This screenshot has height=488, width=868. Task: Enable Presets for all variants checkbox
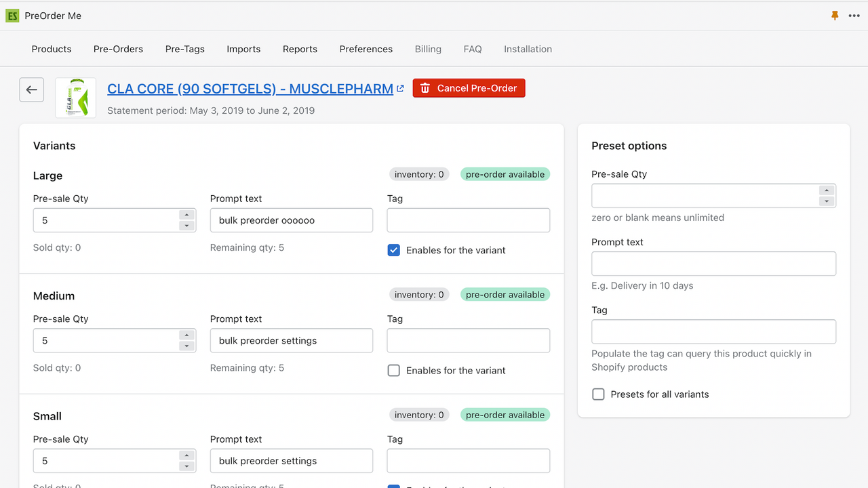click(598, 394)
